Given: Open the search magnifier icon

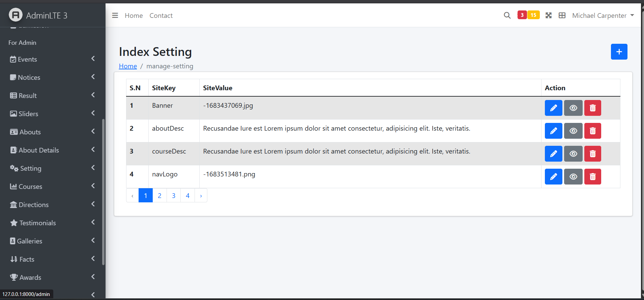Looking at the screenshot, I should coord(507,15).
